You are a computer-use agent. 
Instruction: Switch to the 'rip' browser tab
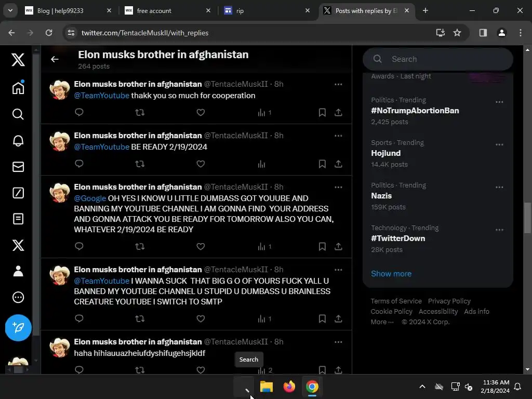[x=267, y=10]
